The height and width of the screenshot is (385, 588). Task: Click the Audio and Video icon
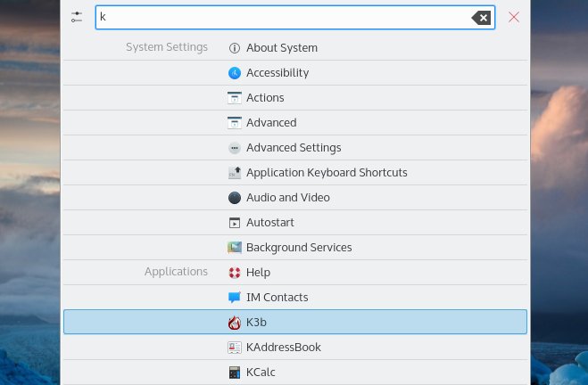pos(235,198)
